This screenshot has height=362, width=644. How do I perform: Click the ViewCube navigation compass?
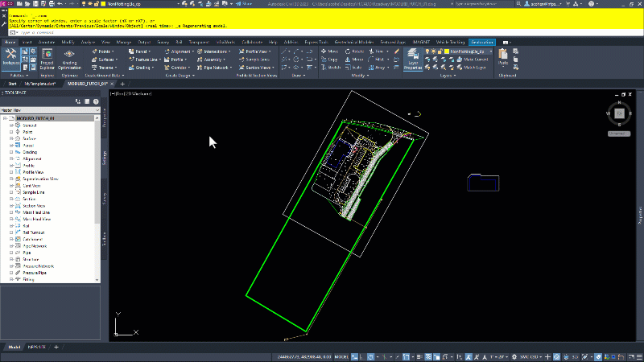pos(618,113)
